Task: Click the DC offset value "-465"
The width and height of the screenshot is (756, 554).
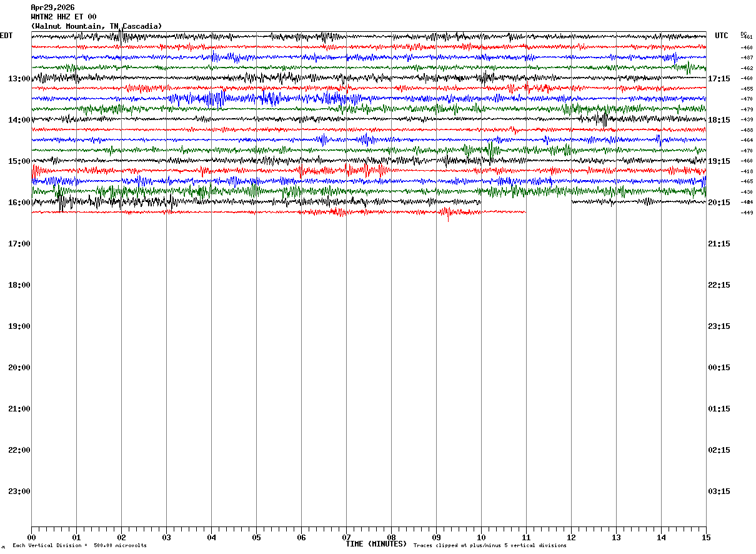Action: [747, 181]
